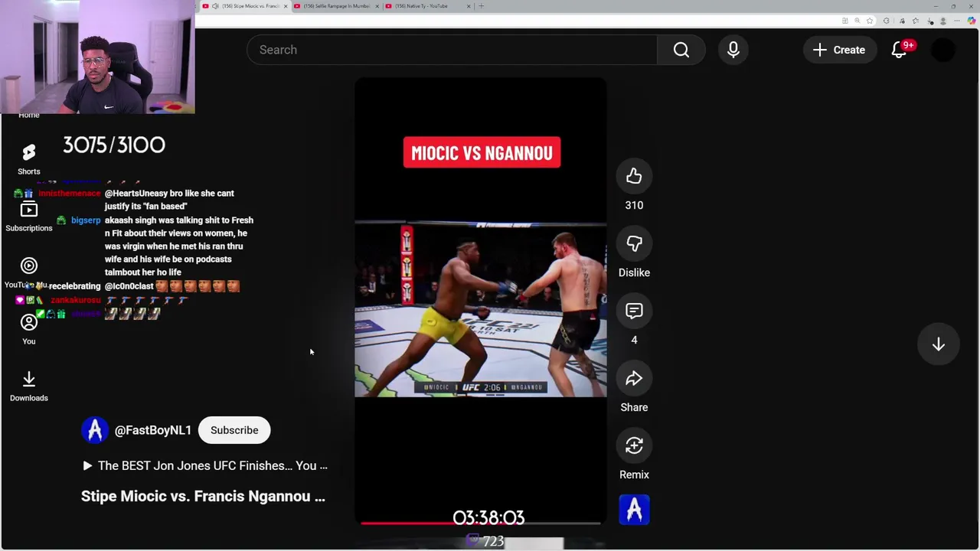Click chat username 'innisthemenace'
The image size is (980, 551).
click(x=69, y=194)
